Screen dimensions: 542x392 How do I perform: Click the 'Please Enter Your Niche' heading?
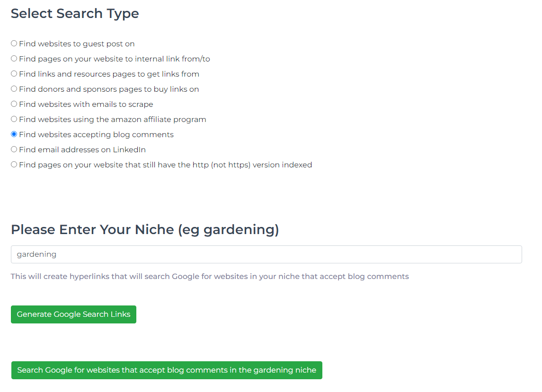pos(145,230)
